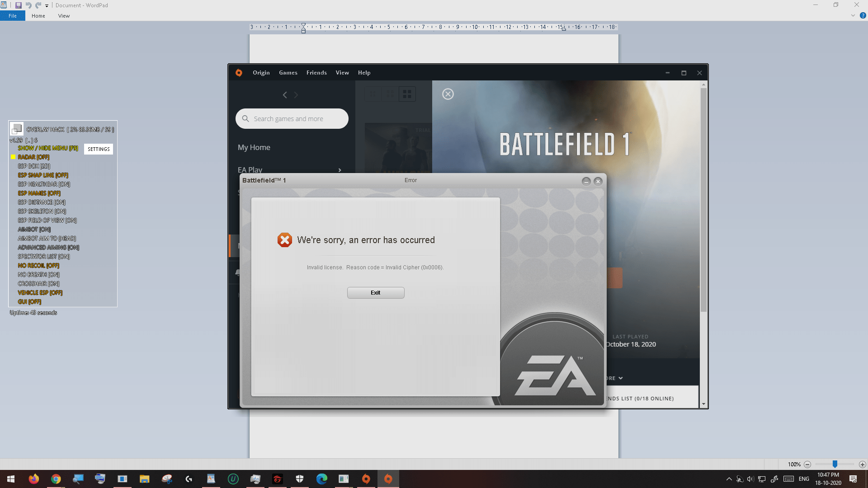Image resolution: width=868 pixels, height=488 pixels.
Task: Click the Save icon in WordPad title bar
Action: [x=19, y=5]
